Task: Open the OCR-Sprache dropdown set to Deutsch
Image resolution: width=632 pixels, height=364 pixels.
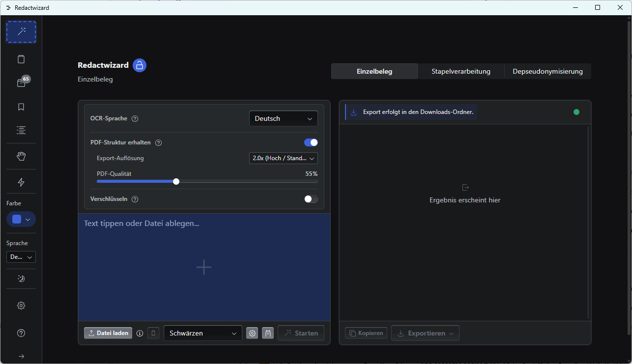Action: click(x=284, y=118)
